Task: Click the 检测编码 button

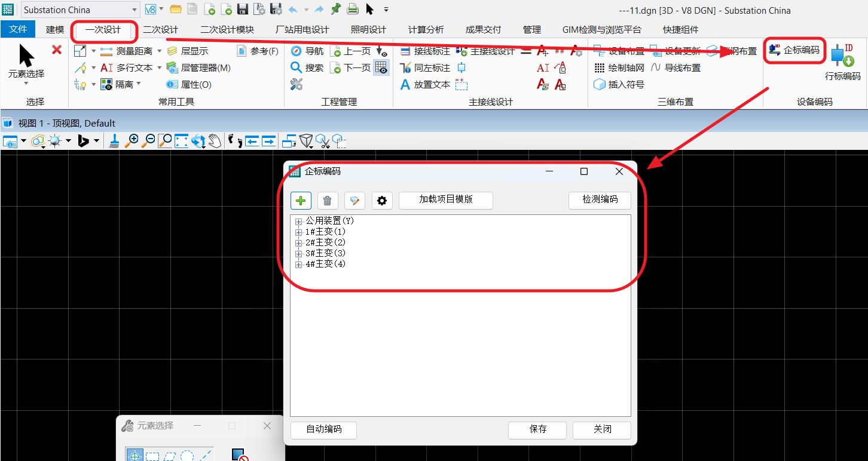Action: (600, 200)
